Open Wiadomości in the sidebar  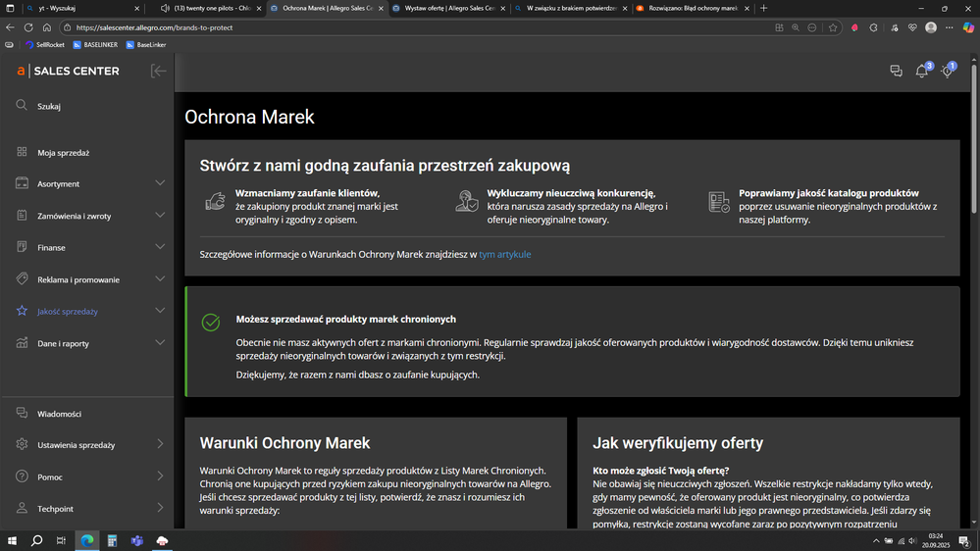pyautogui.click(x=59, y=414)
